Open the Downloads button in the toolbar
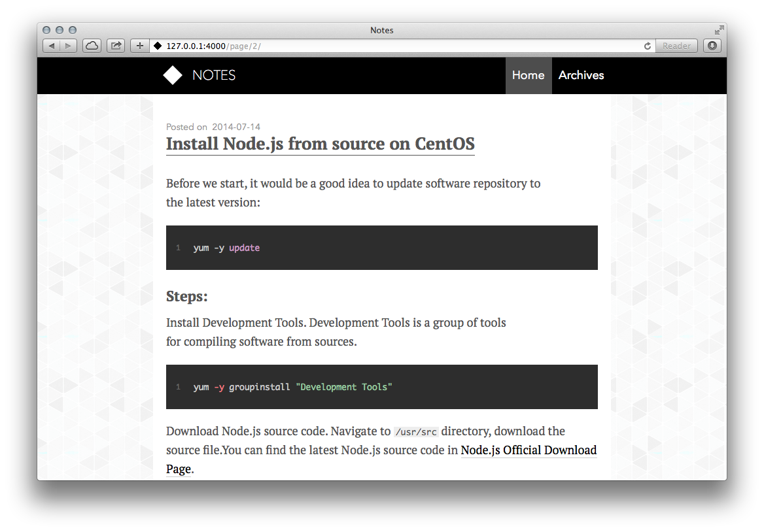Image resolution: width=764 pixels, height=532 pixels. click(x=712, y=46)
